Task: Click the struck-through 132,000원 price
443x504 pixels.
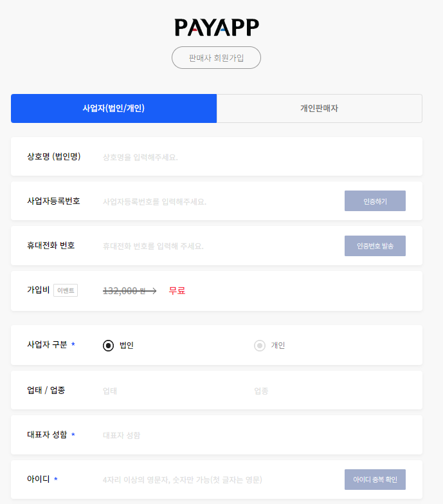Action: pyautogui.click(x=124, y=291)
